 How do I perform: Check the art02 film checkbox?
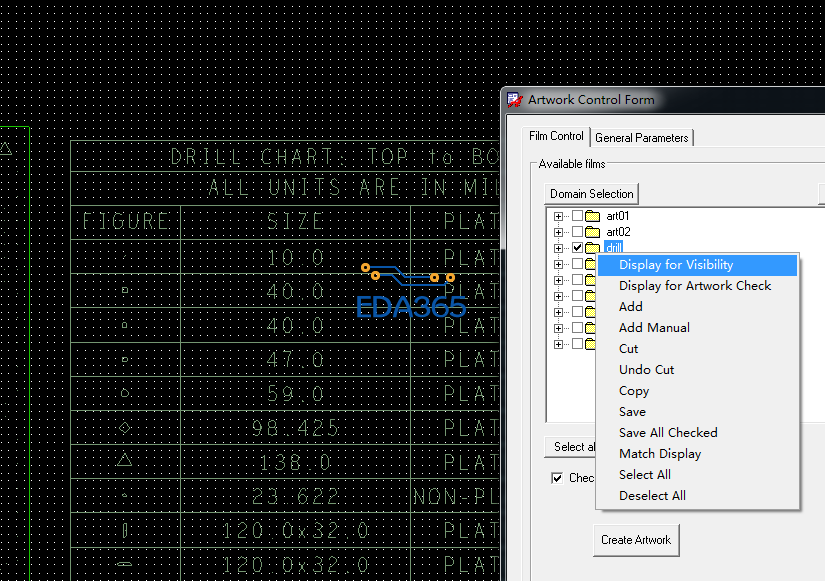[x=577, y=232]
